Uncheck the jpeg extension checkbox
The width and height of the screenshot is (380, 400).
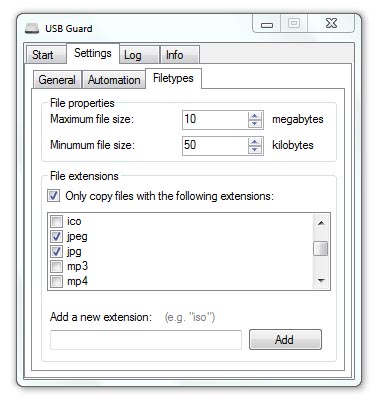pyautogui.click(x=56, y=236)
